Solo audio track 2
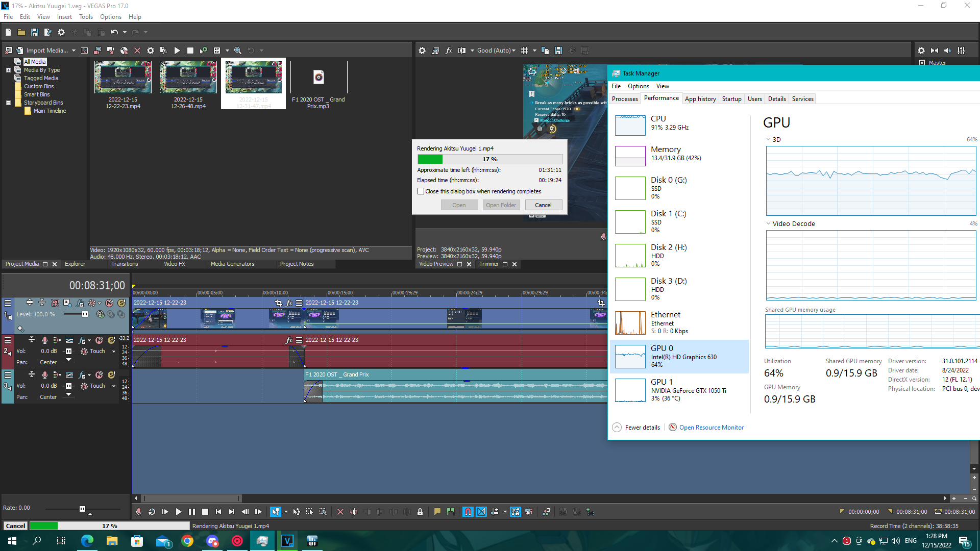Image resolution: width=980 pixels, height=551 pixels. [x=111, y=340]
